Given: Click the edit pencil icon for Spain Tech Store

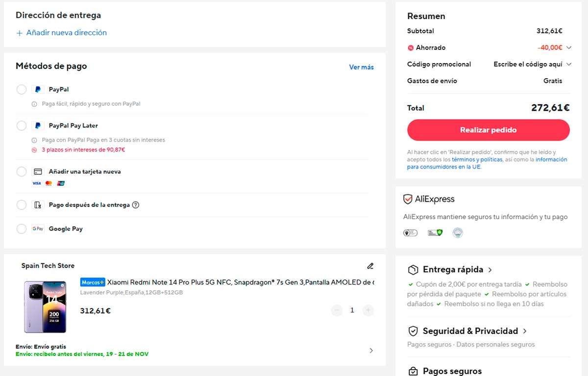Looking at the screenshot, I should click(x=370, y=266).
